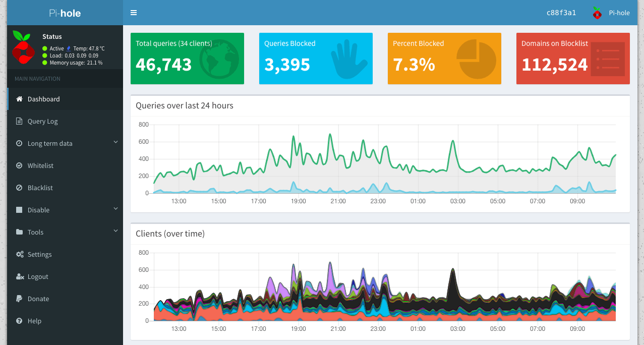644x345 pixels.
Task: Expand the Disable submenu chevron
Action: (x=115, y=209)
